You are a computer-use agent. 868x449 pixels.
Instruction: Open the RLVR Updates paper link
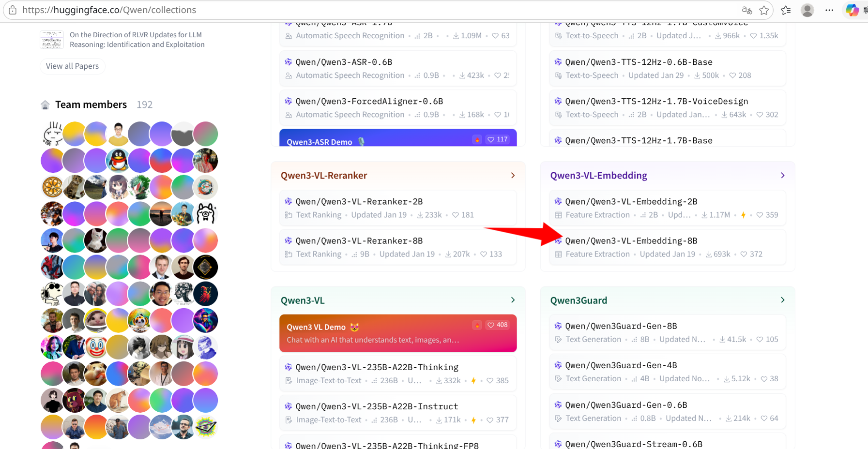(x=137, y=40)
